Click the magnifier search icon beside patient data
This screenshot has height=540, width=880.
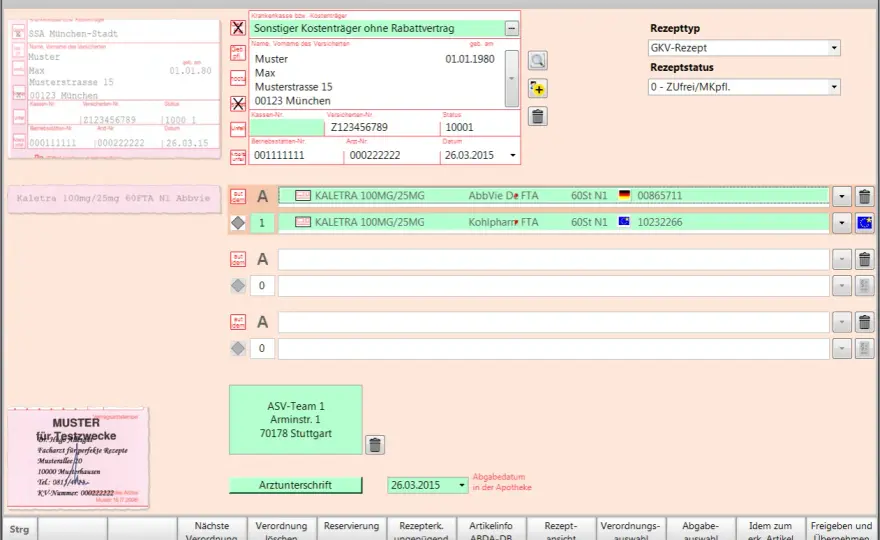pyautogui.click(x=538, y=61)
